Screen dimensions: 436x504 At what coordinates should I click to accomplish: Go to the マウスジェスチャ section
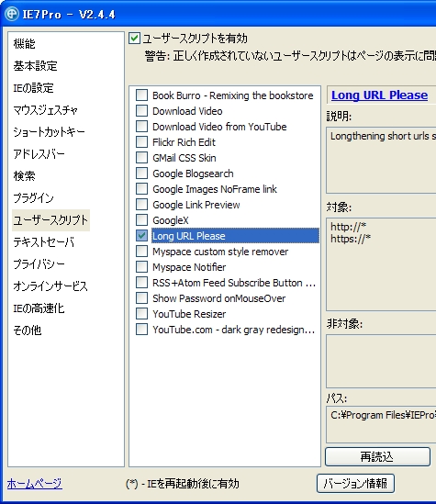45,110
